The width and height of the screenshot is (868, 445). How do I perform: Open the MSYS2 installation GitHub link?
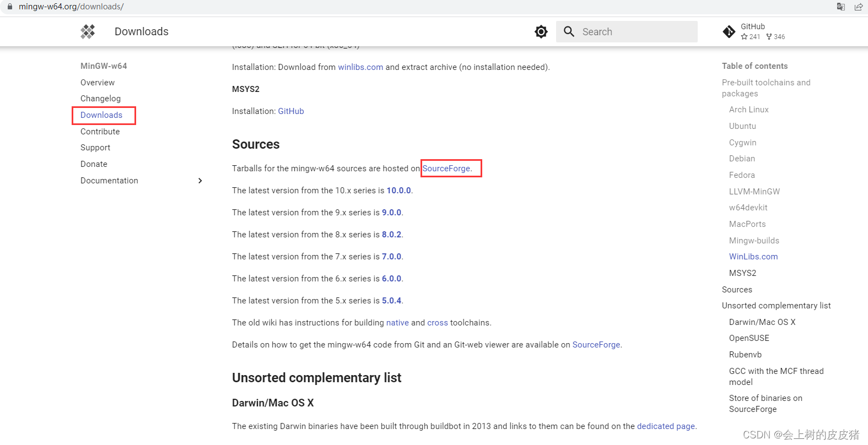click(x=291, y=111)
